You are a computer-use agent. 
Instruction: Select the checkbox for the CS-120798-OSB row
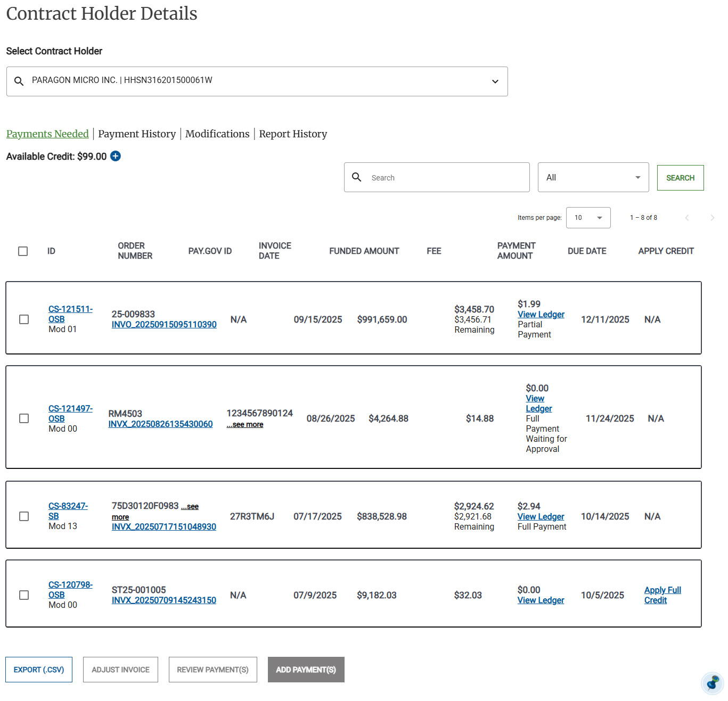click(x=23, y=595)
